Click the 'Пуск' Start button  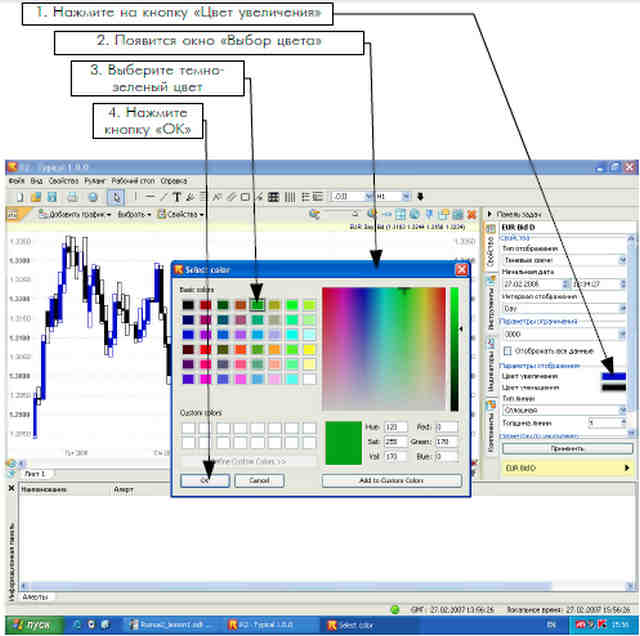(x=34, y=625)
